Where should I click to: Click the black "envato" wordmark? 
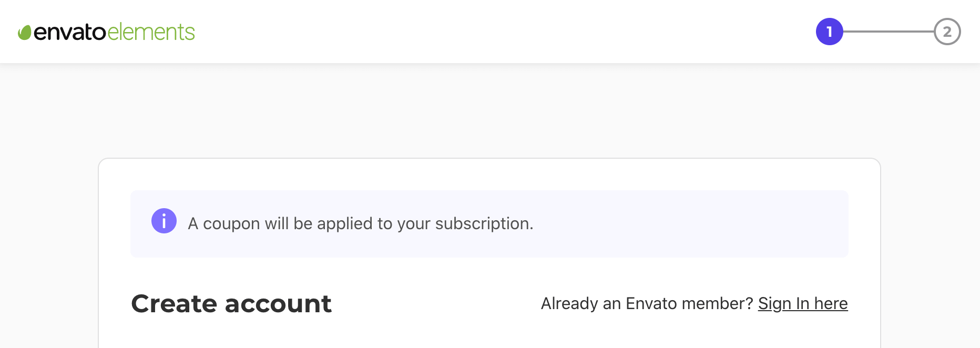click(x=70, y=32)
